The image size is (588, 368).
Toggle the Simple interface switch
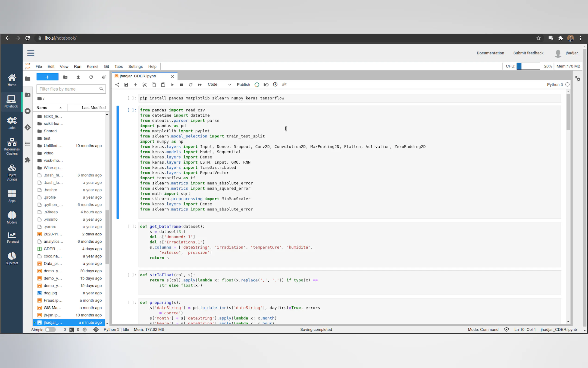[x=50, y=330]
